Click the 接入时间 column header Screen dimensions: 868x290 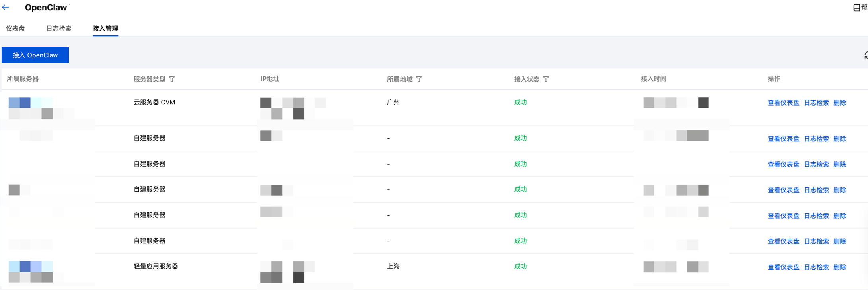[653, 79]
